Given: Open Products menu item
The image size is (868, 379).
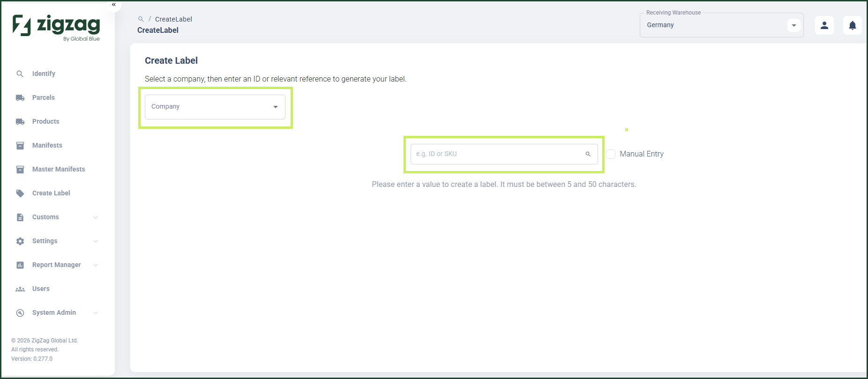Looking at the screenshot, I should (x=46, y=121).
